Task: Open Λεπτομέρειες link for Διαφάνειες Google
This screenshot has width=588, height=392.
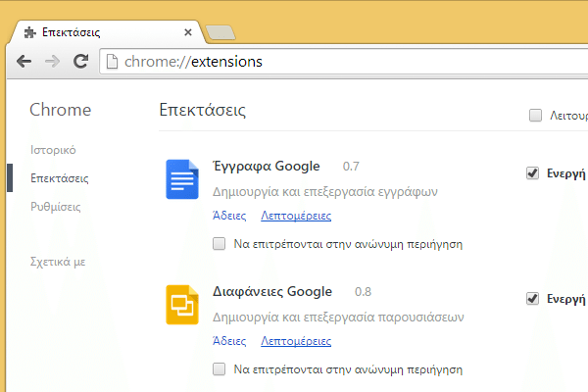Action: (296, 341)
